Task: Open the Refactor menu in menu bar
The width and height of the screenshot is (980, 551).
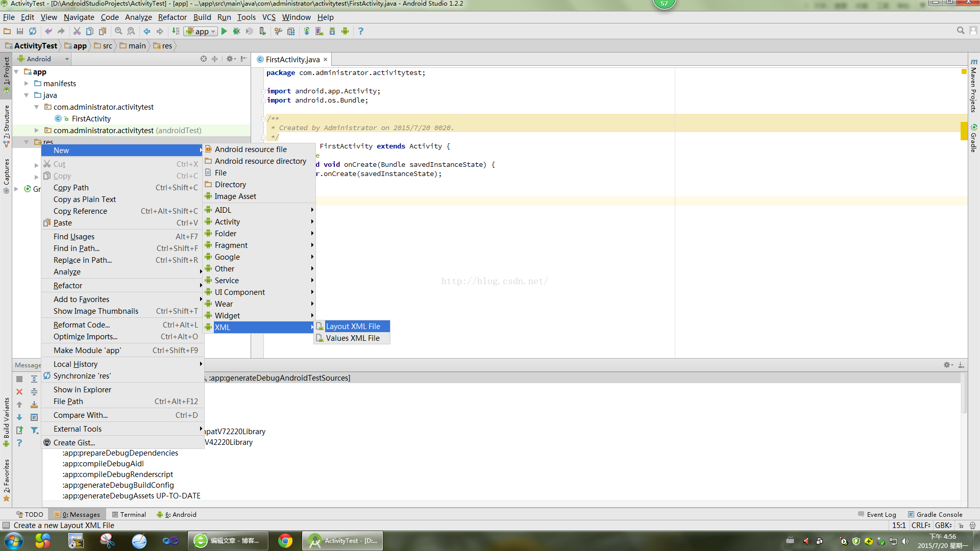Action: click(172, 17)
